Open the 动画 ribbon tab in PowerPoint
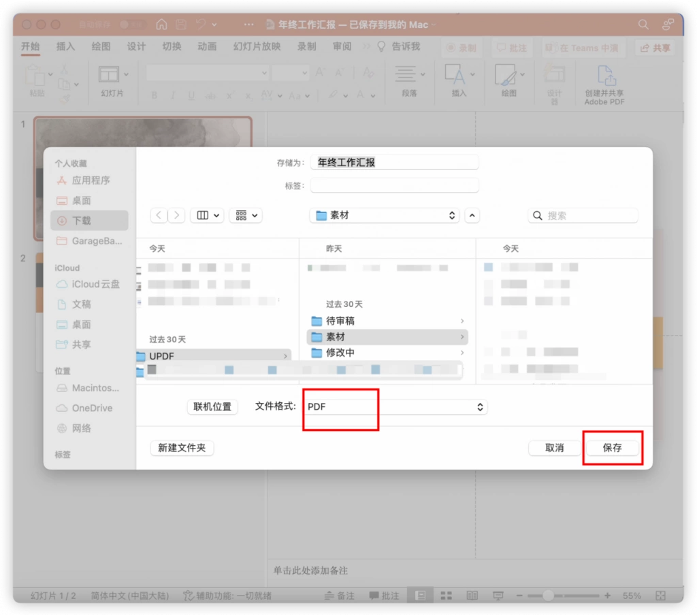The height and width of the screenshot is (616, 697). [x=207, y=47]
